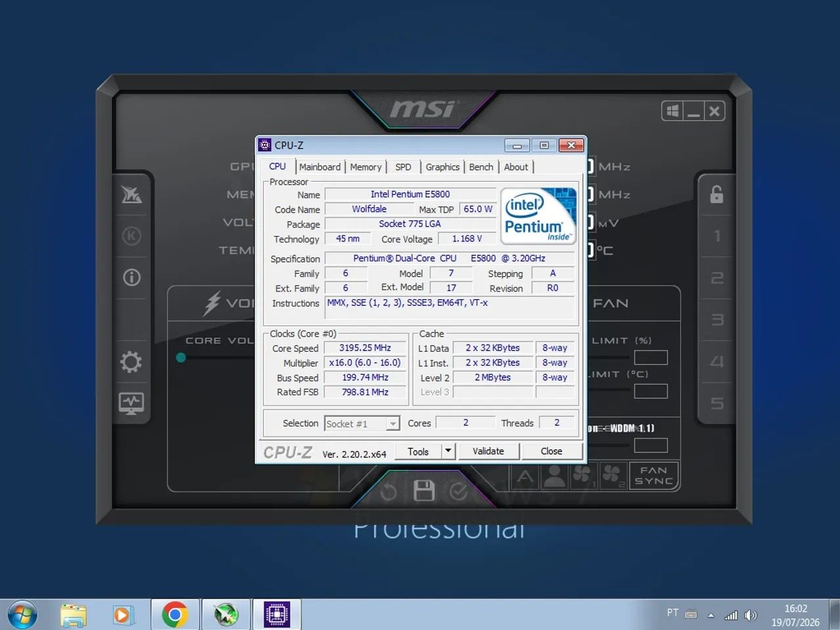Click the MSI Afterburner taskbar icon
Viewport: 840px width, 630px height.
pyautogui.click(x=226, y=615)
